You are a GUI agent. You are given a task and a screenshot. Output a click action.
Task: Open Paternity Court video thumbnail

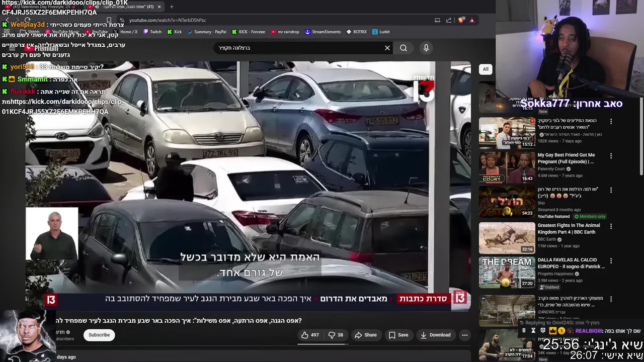coord(507,167)
